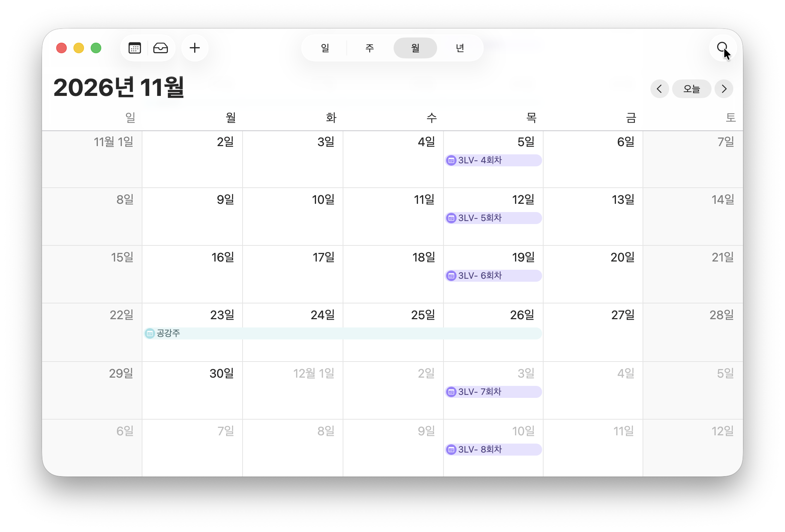Select the 공강주 multi-day event

click(x=343, y=333)
